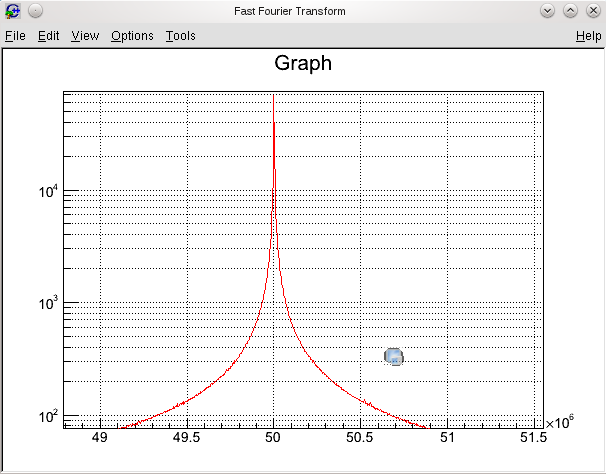The height and width of the screenshot is (474, 606).
Task: Minimize the Fast Fourier Transform window
Action: click(x=547, y=11)
